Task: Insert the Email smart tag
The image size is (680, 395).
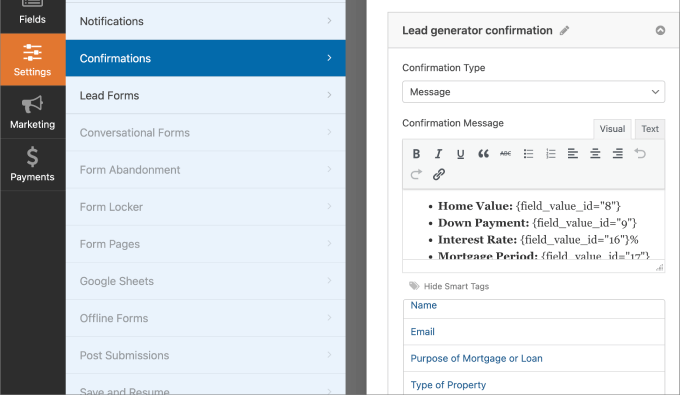Action: (534, 332)
